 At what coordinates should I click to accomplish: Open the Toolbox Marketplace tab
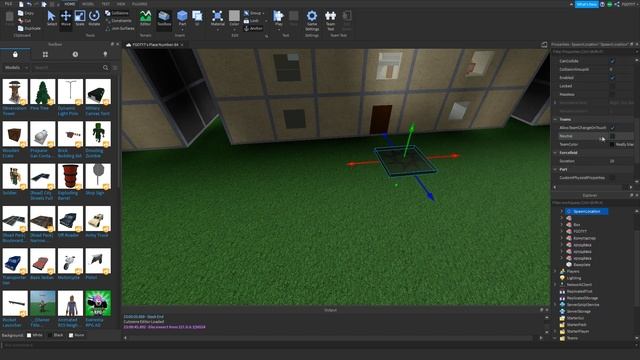point(15,54)
